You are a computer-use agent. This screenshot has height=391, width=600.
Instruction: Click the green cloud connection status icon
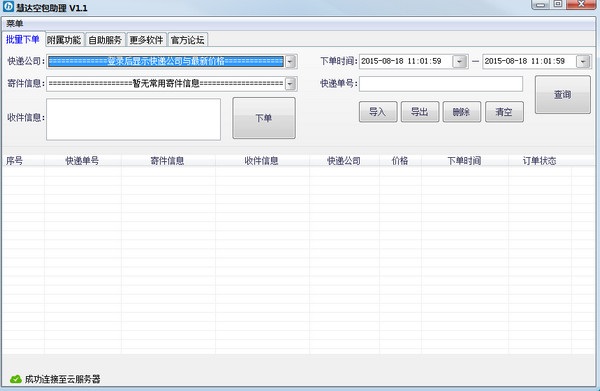16,379
